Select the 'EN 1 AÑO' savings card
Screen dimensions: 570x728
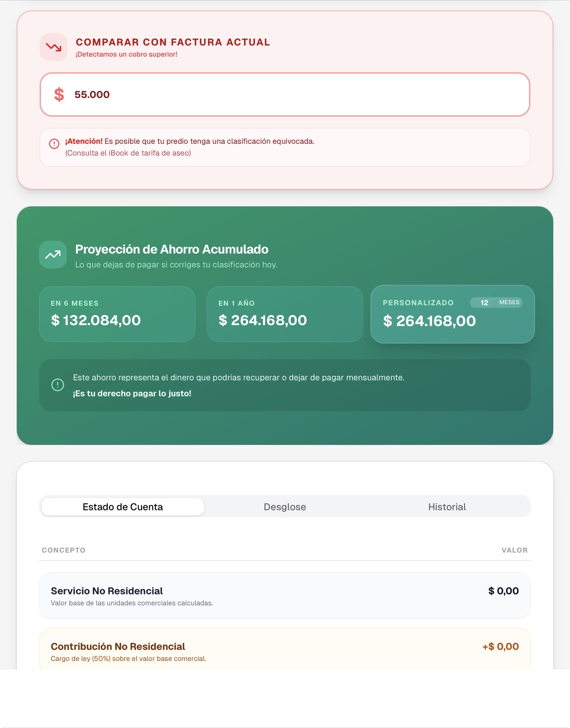tap(285, 314)
